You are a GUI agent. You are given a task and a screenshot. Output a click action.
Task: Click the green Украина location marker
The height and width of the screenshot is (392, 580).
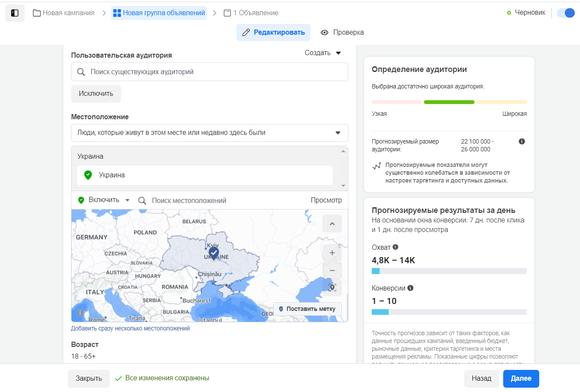point(88,175)
